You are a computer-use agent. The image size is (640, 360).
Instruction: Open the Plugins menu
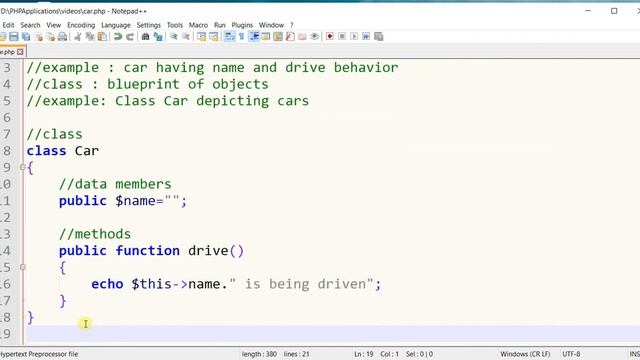(242, 25)
